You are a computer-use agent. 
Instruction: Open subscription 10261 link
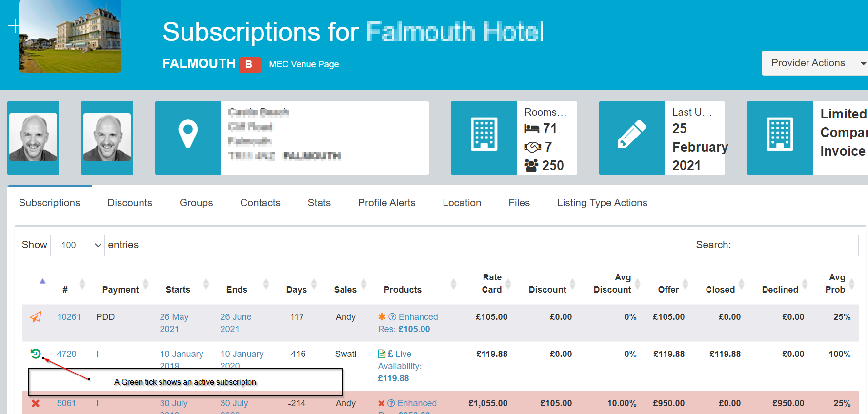[x=69, y=317]
